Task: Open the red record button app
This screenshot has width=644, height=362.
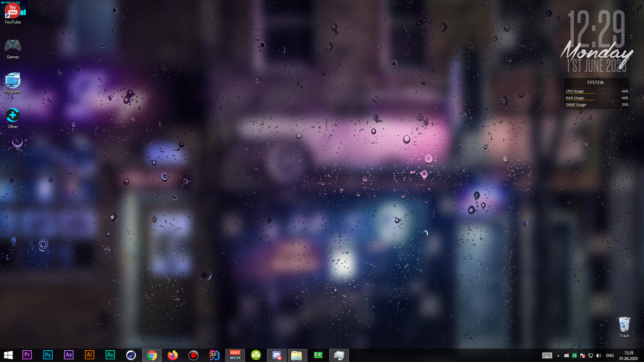Action: click(193, 355)
